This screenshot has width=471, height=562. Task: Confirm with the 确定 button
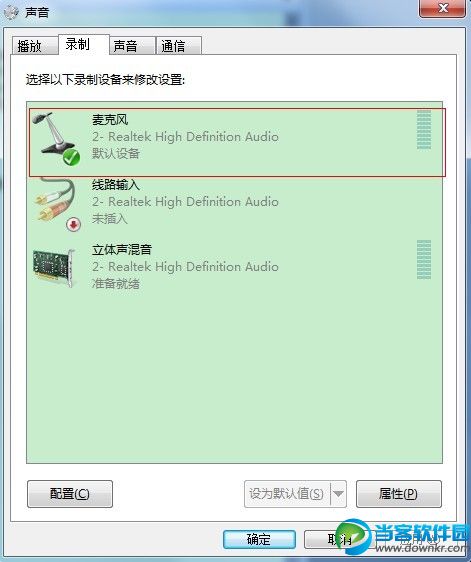(x=259, y=539)
